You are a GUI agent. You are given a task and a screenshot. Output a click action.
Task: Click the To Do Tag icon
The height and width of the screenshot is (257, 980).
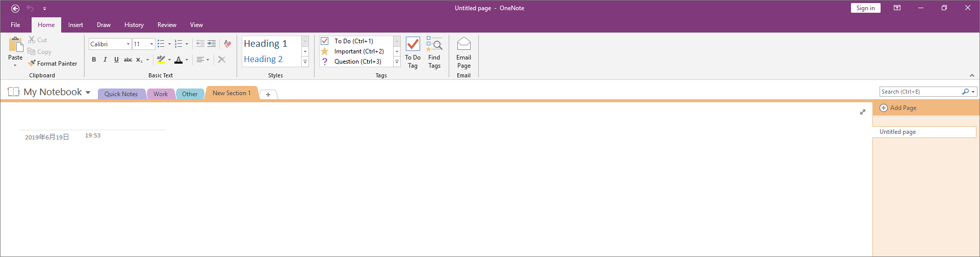(412, 45)
